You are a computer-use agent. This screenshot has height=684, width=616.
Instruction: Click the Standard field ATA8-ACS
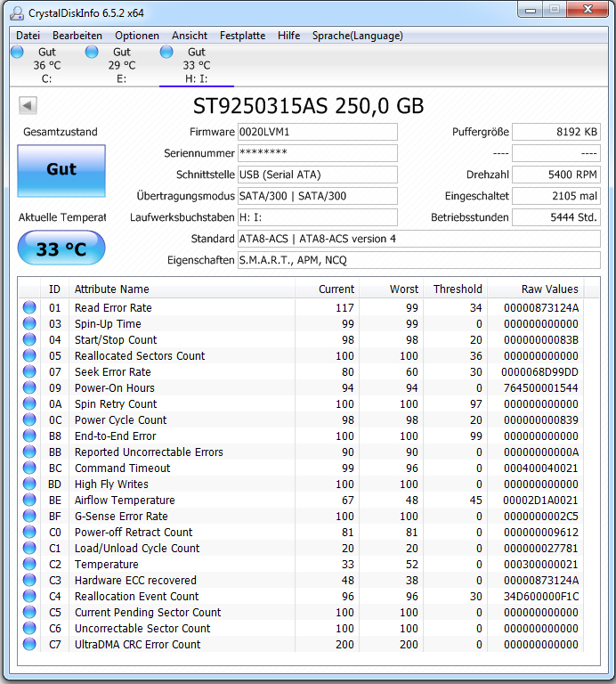point(419,239)
